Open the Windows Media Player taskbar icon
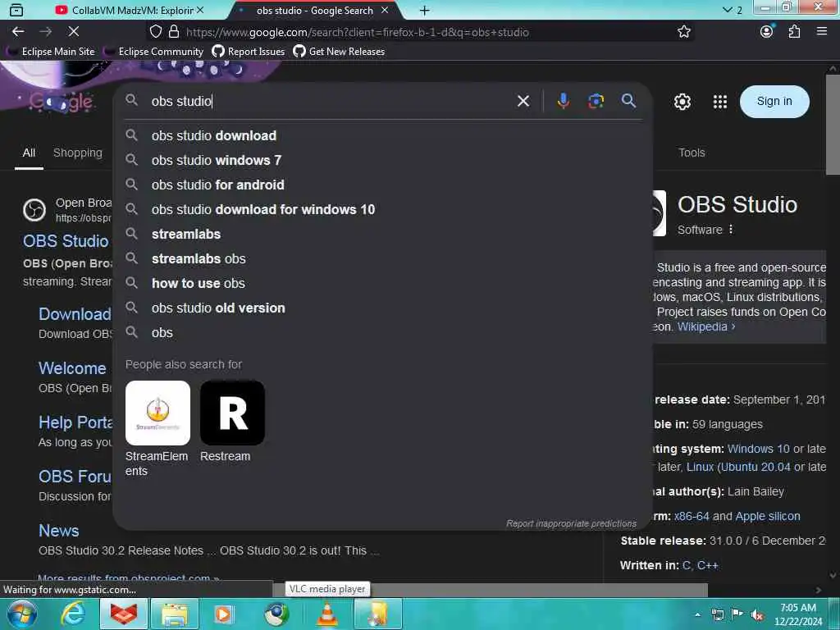 point(223,614)
